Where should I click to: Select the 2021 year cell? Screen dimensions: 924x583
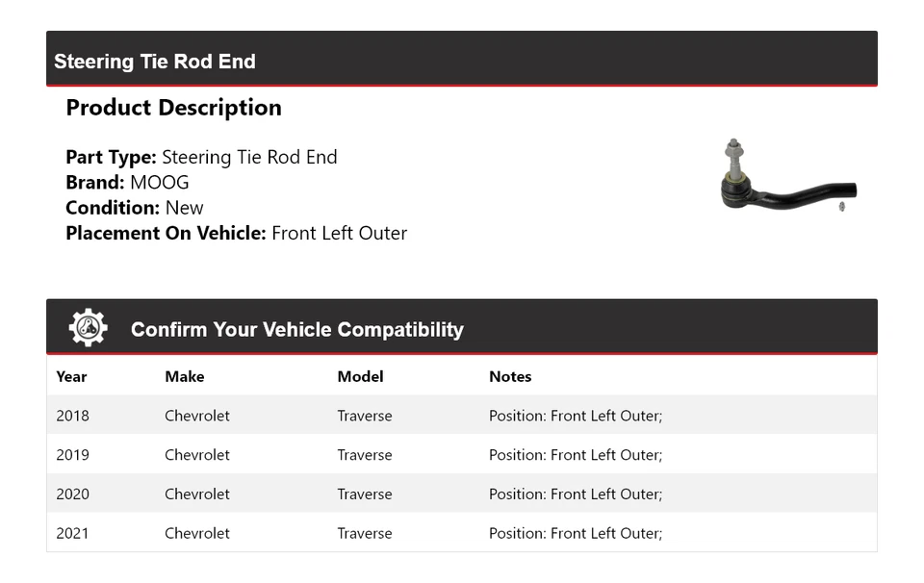[x=72, y=533]
